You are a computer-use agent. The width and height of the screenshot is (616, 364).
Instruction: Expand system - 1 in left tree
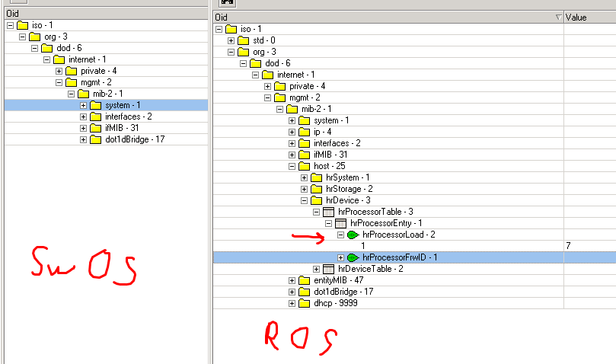tap(83, 105)
